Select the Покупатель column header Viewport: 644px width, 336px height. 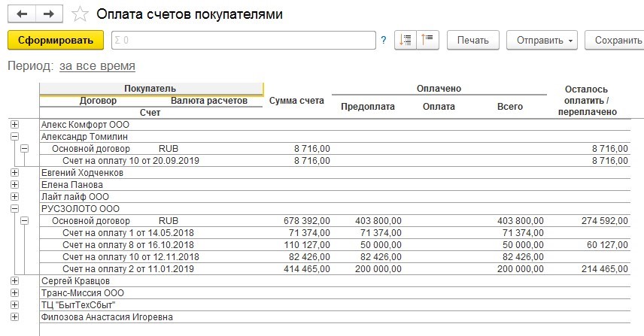(150, 89)
